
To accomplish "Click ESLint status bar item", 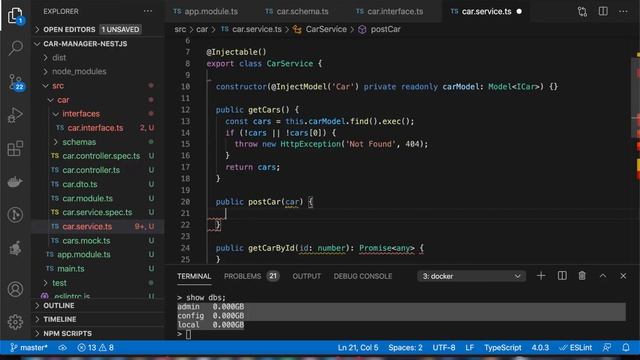I will coord(576,348).
